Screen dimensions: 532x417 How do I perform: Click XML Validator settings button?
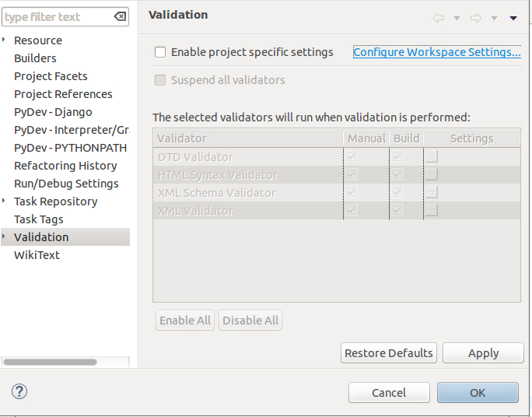click(x=432, y=210)
